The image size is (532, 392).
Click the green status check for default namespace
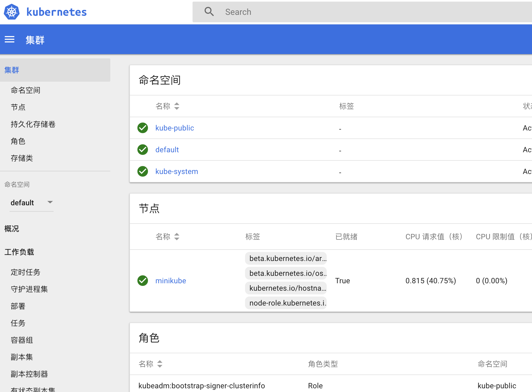(x=143, y=150)
